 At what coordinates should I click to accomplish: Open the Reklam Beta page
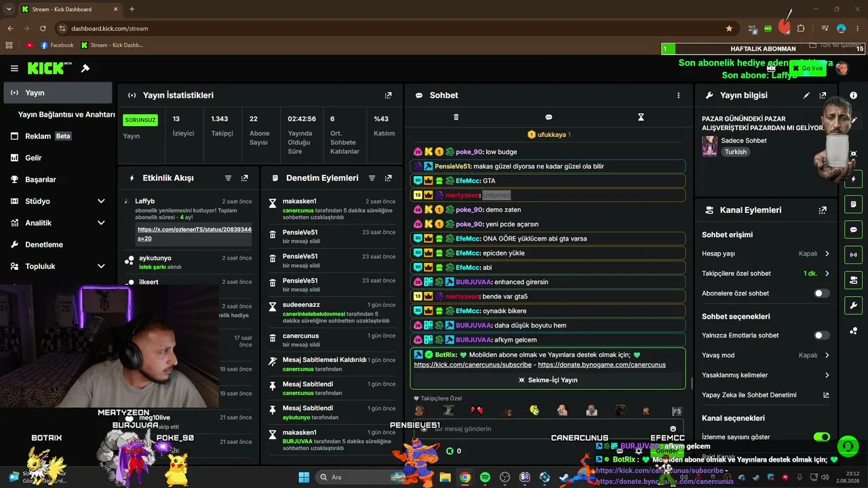(58, 136)
